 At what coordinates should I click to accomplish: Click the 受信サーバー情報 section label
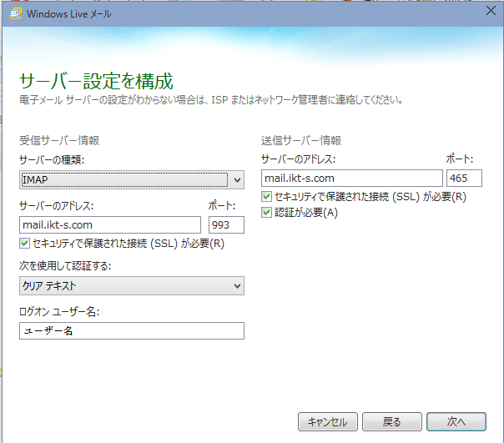coord(59,140)
